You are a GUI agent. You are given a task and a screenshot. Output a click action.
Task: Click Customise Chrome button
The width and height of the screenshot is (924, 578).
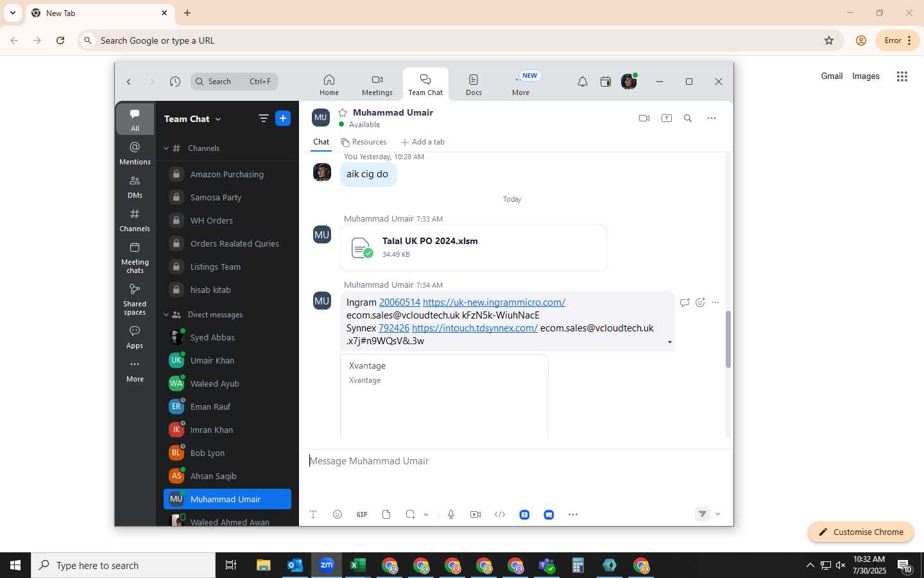(x=860, y=532)
